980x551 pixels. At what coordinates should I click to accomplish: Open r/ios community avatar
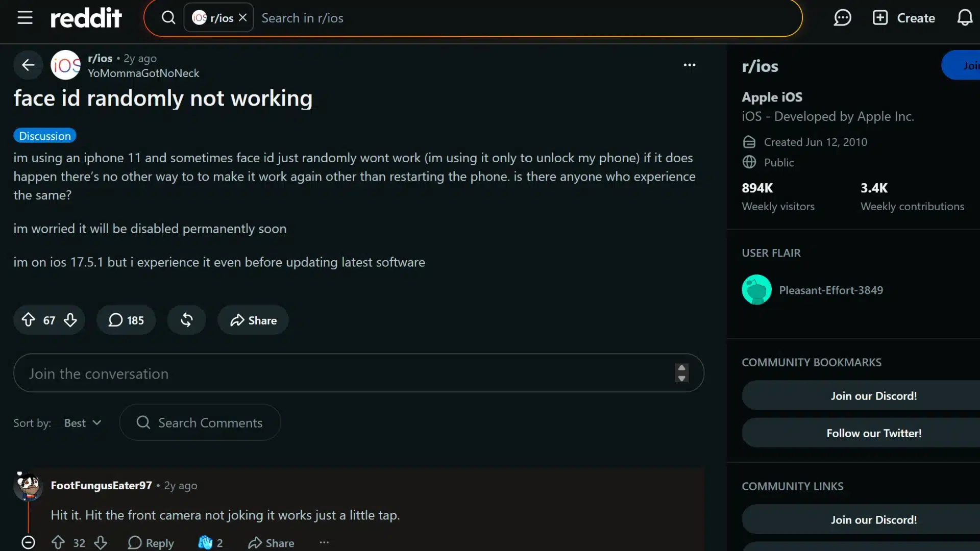click(x=65, y=65)
